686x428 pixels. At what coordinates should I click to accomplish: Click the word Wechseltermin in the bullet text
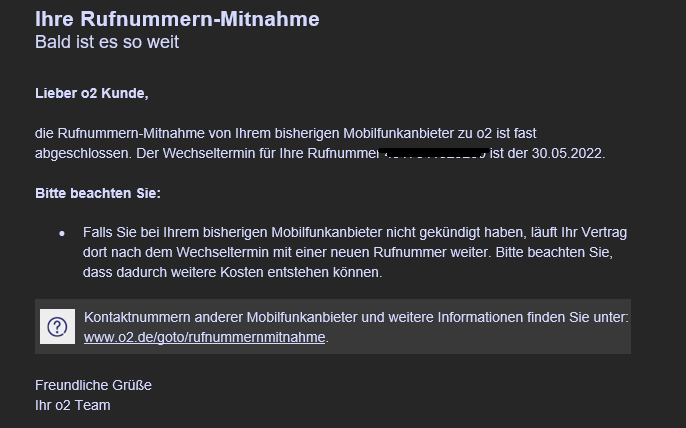[232, 253]
